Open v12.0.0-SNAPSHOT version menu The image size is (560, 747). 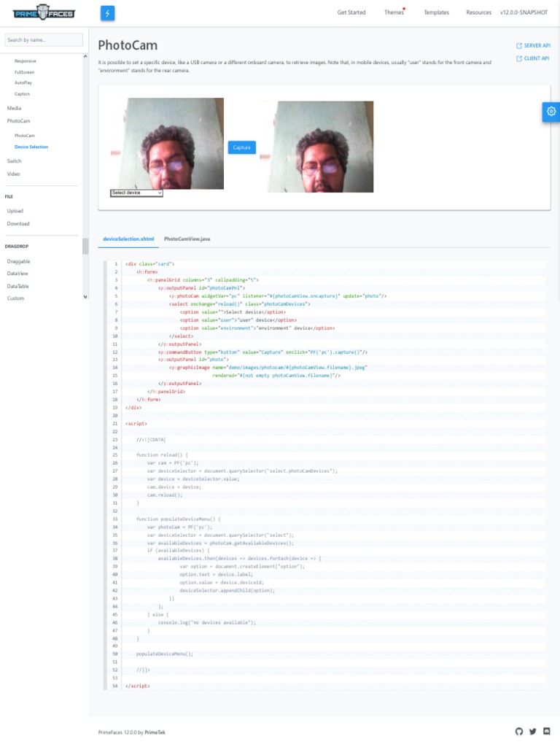524,12
